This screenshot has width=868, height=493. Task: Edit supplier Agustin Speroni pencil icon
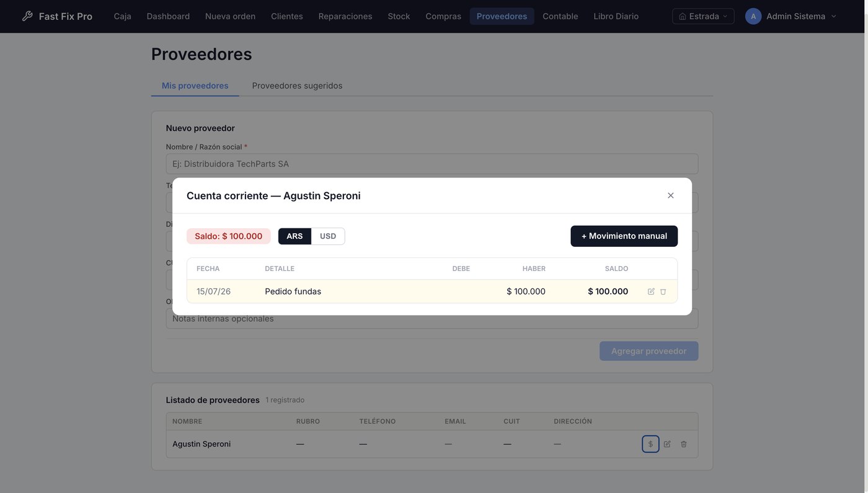tap(667, 444)
